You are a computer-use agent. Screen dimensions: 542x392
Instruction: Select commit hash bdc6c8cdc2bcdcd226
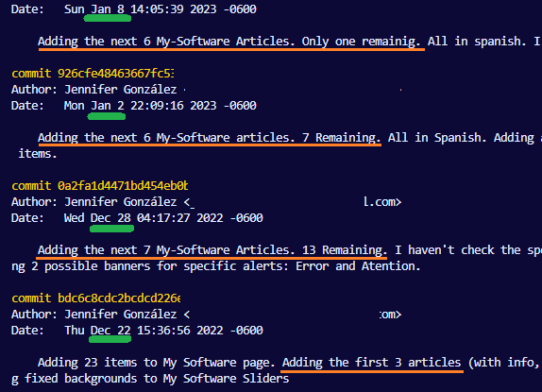coord(119,298)
